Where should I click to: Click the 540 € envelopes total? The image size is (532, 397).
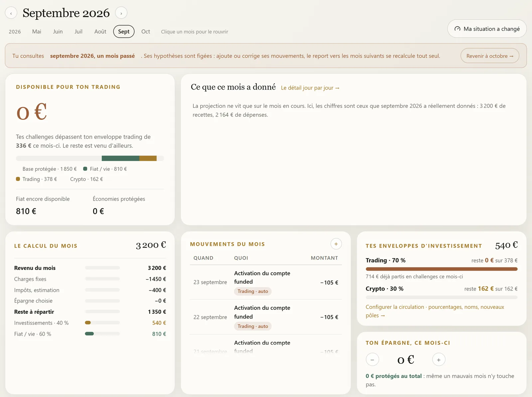tap(506, 246)
